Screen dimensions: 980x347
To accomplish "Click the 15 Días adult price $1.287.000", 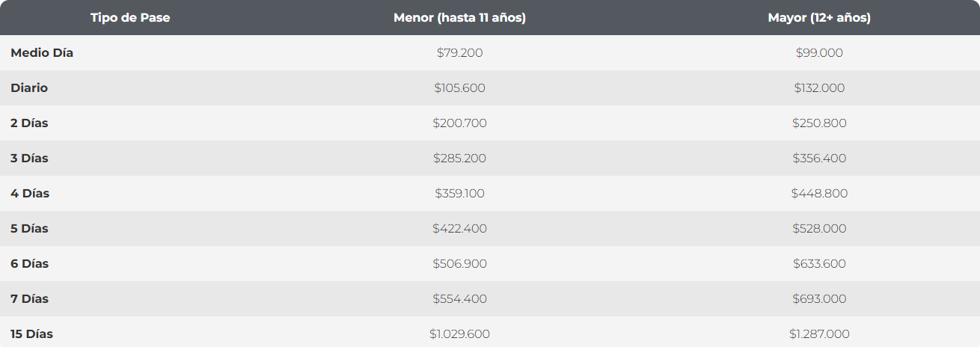I will 819,334.
